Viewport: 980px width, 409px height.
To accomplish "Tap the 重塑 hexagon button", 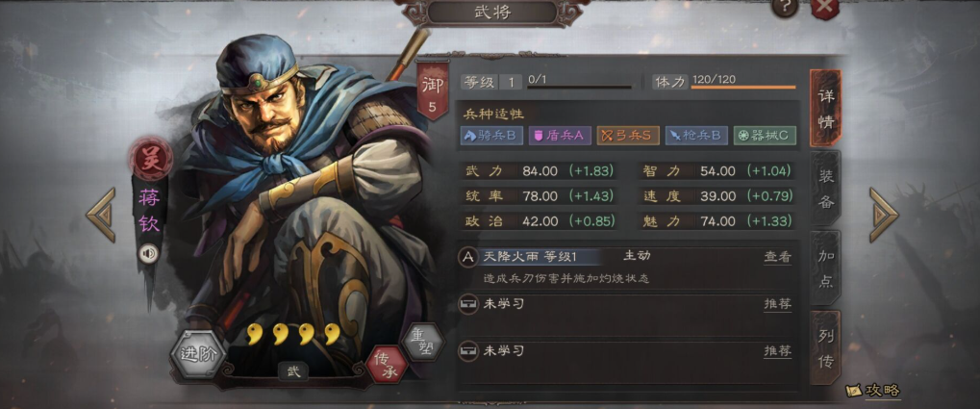I will point(422,342).
